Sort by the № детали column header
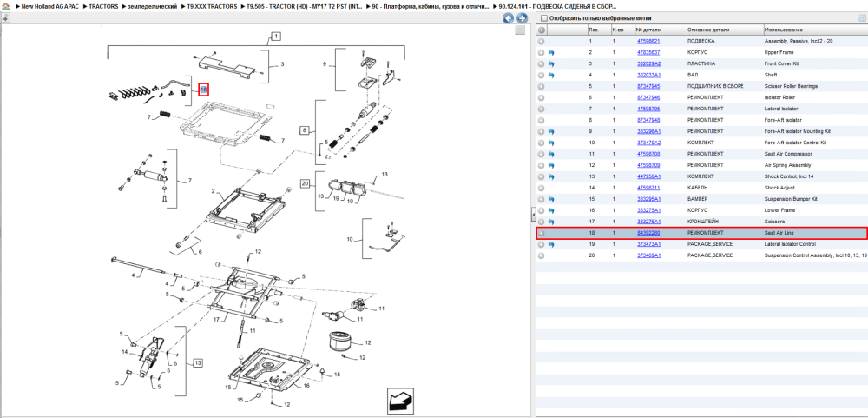 660,30
